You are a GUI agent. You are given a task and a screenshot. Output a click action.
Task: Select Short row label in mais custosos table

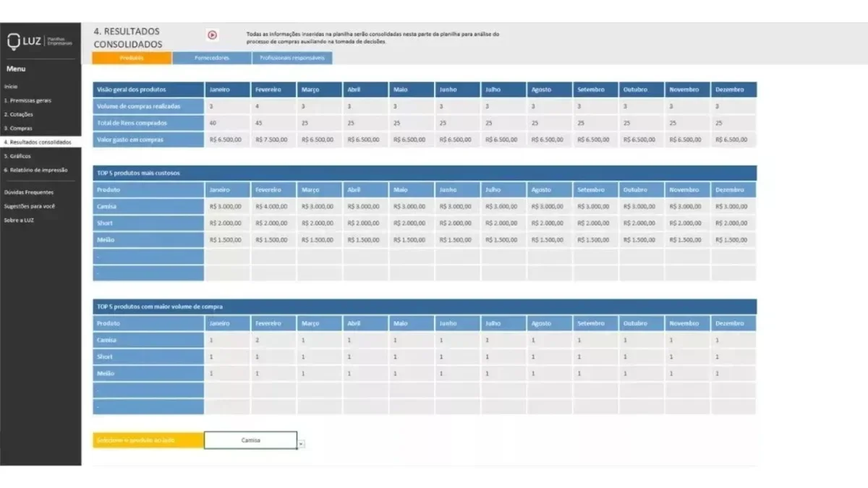(x=148, y=223)
